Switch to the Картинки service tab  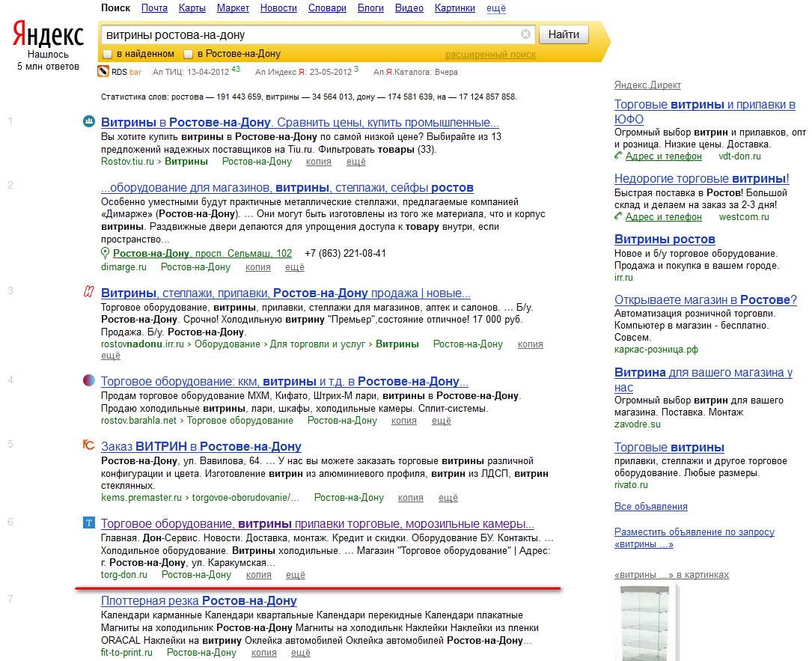tap(455, 7)
